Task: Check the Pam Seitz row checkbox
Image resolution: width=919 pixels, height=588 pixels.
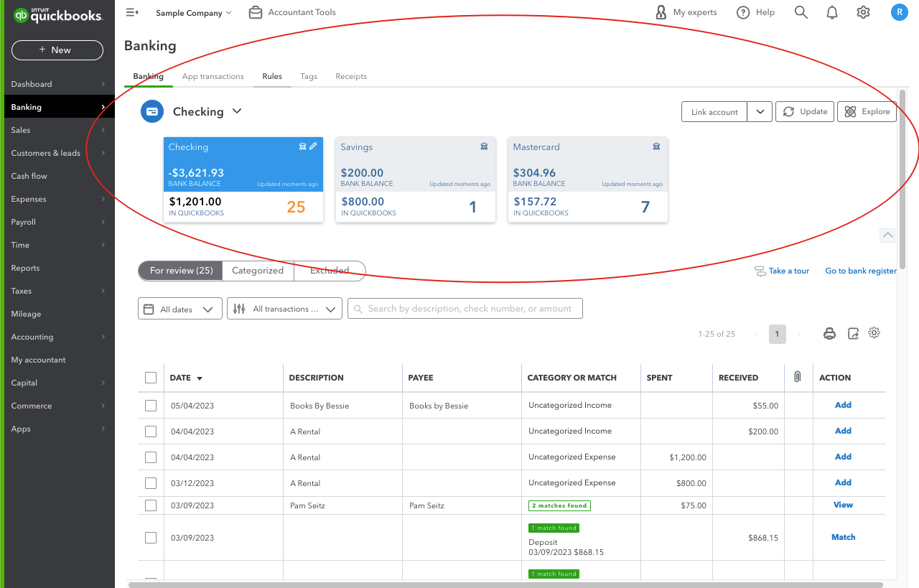Action: tap(151, 505)
